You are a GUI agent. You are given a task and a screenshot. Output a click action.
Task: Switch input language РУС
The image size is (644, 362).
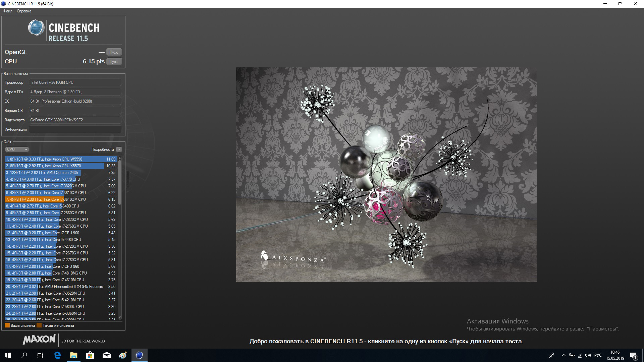tap(598, 355)
